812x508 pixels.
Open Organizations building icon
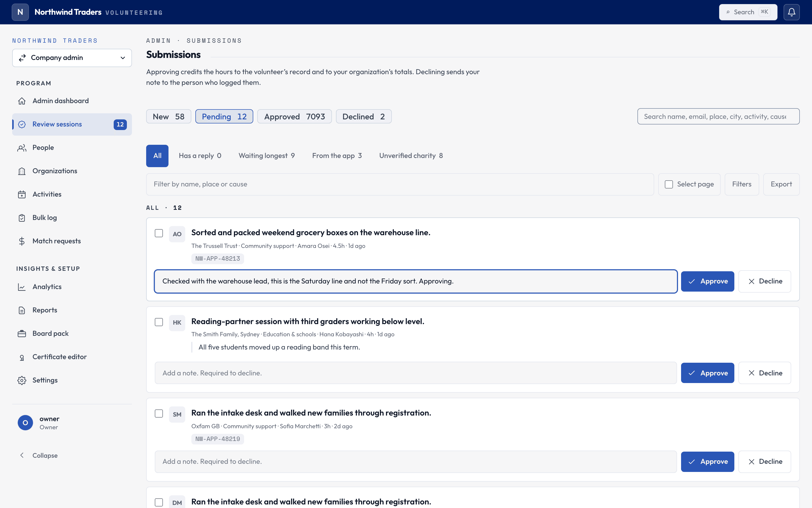click(x=22, y=171)
